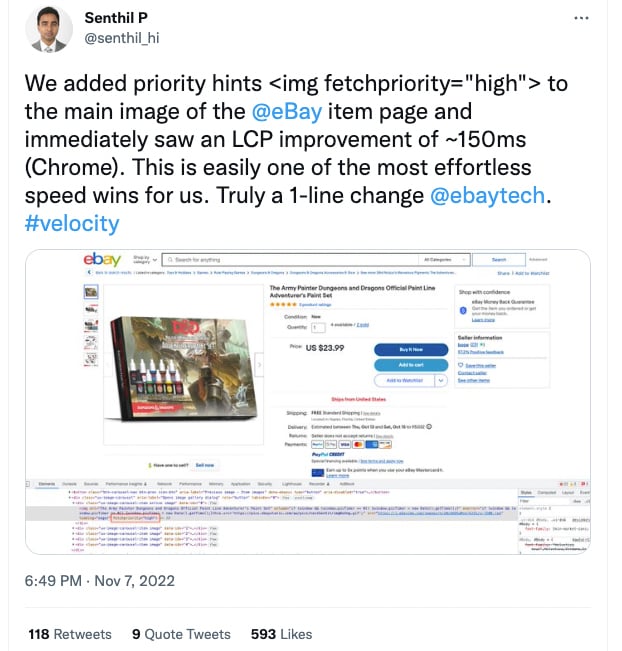Click the Buy It Now button
Image resolution: width=622 pixels, height=651 pixels.
pyautogui.click(x=411, y=350)
